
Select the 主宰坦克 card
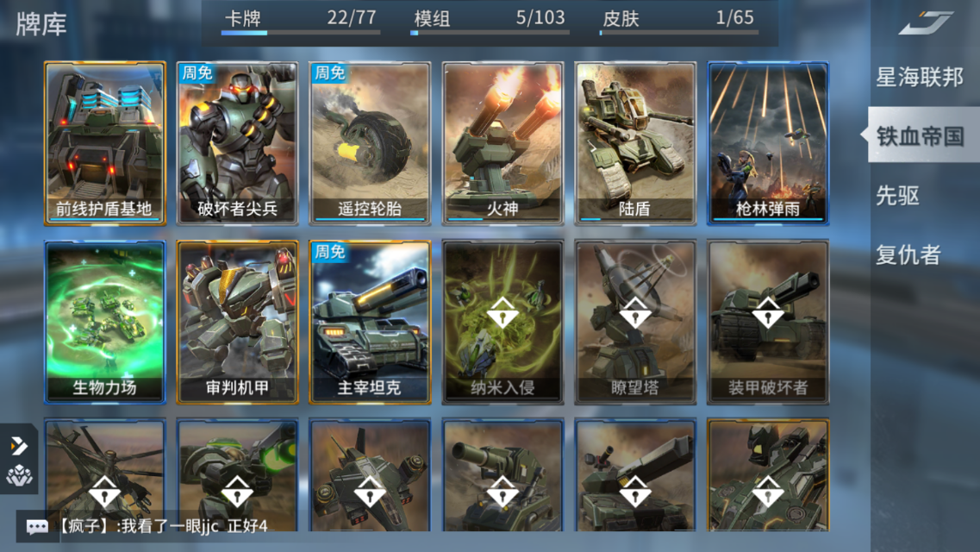(x=370, y=322)
